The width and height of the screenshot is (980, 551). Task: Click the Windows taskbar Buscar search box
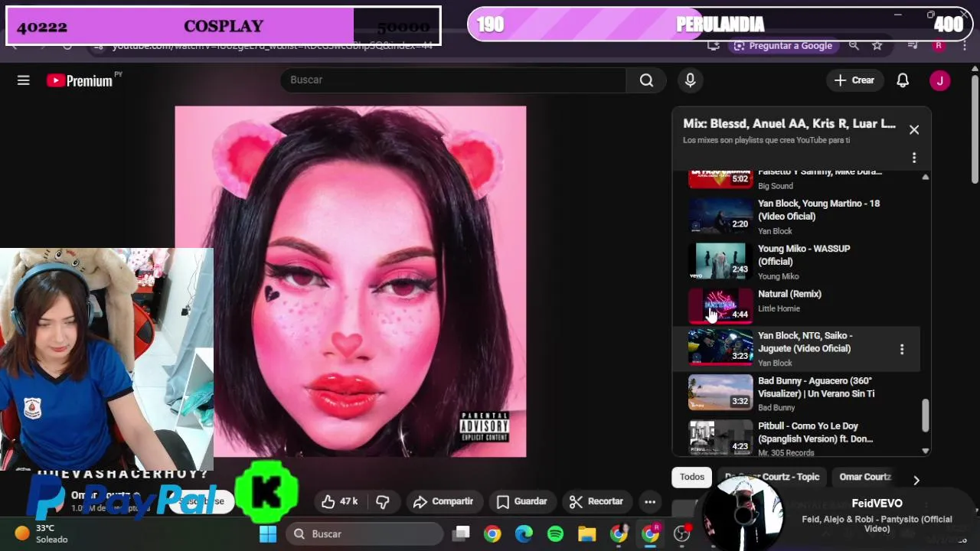pyautogui.click(x=365, y=533)
